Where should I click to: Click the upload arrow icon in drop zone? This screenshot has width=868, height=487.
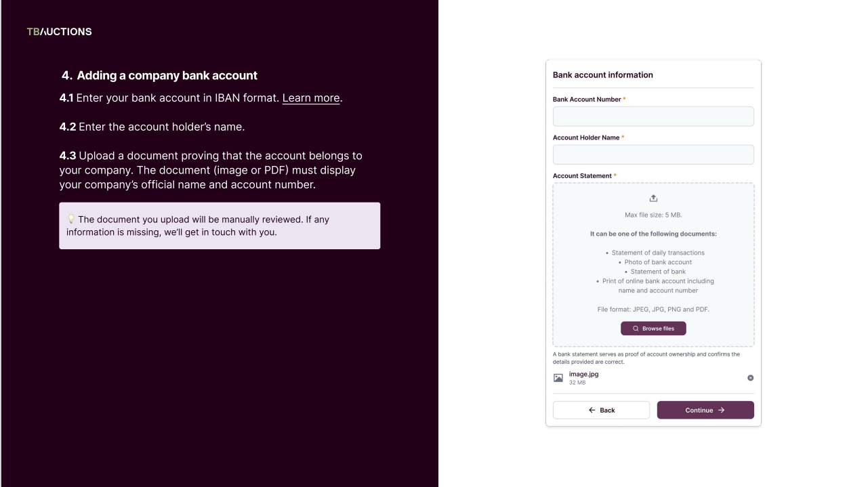[x=653, y=198]
